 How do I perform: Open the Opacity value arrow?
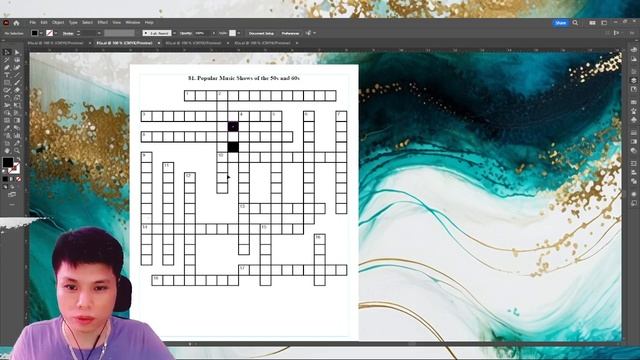[213, 33]
